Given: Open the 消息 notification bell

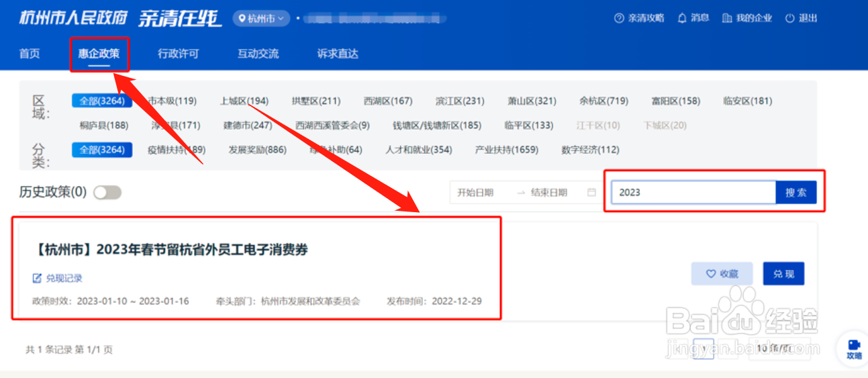Looking at the screenshot, I should pyautogui.click(x=682, y=18).
